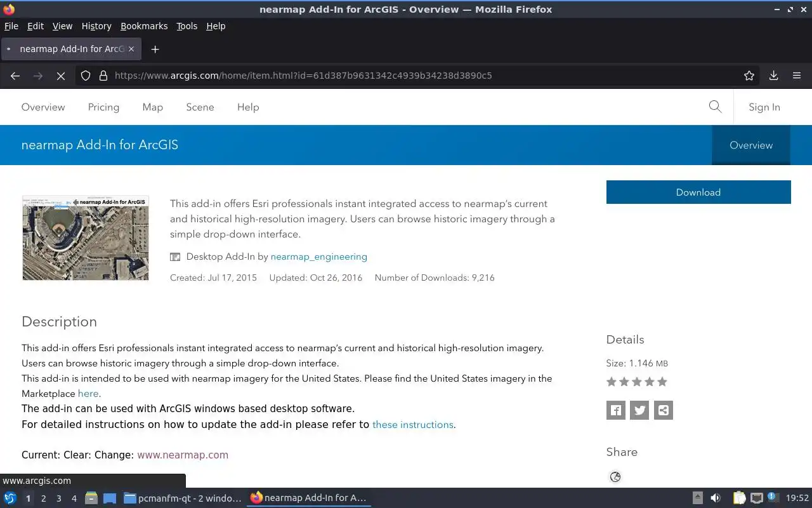The width and height of the screenshot is (812, 508).
Task: Open the Help menu in menu bar
Action: 216,26
